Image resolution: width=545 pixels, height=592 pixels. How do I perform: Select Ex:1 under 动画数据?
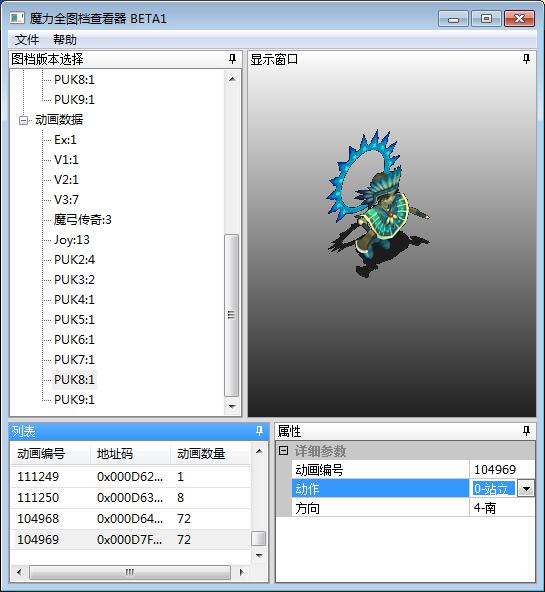click(x=65, y=140)
